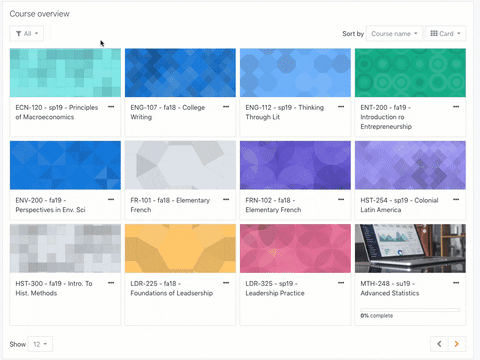Click the gray pixelated HST-300 course image
Viewport: 480px width, 360px height.
click(x=65, y=249)
